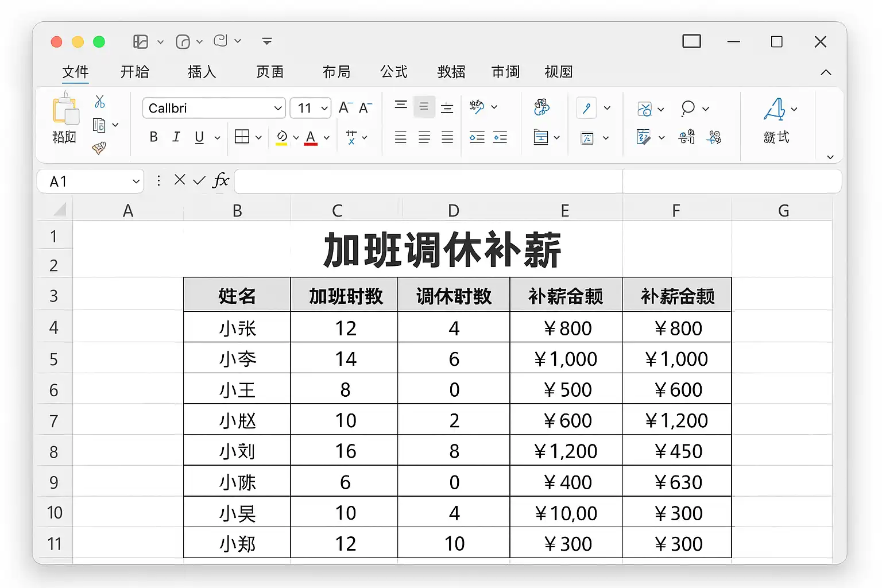This screenshot has height=588, width=882.
Task: Click the scissors Cut icon
Action: pos(99,102)
